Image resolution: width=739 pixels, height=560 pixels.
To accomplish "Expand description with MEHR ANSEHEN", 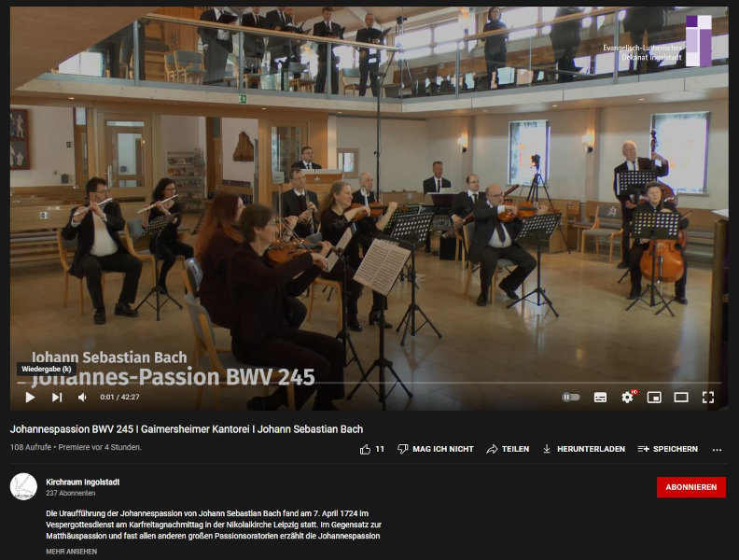I will pos(72,552).
